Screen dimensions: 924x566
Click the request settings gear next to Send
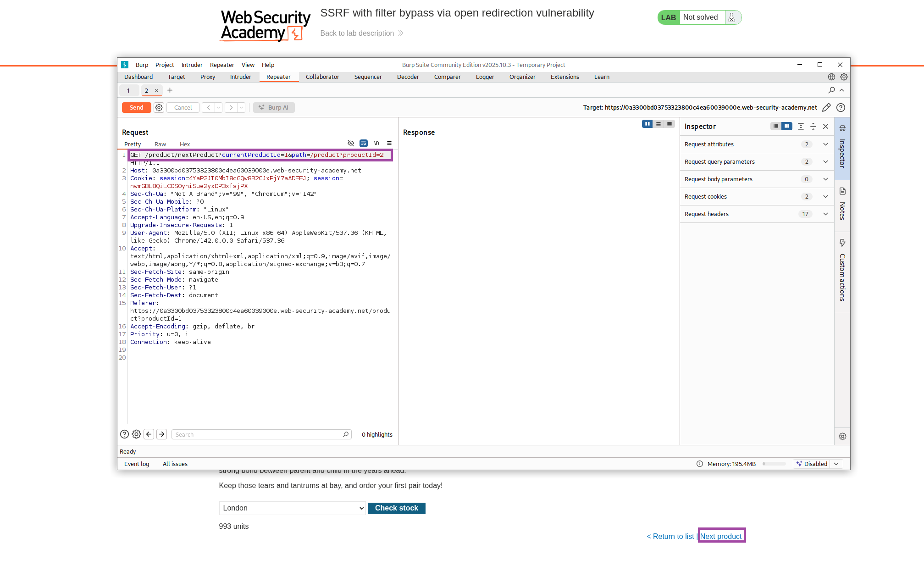(159, 107)
